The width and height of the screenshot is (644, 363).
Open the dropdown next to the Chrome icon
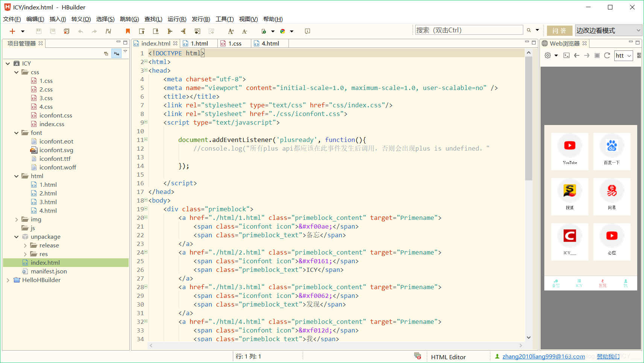(292, 31)
